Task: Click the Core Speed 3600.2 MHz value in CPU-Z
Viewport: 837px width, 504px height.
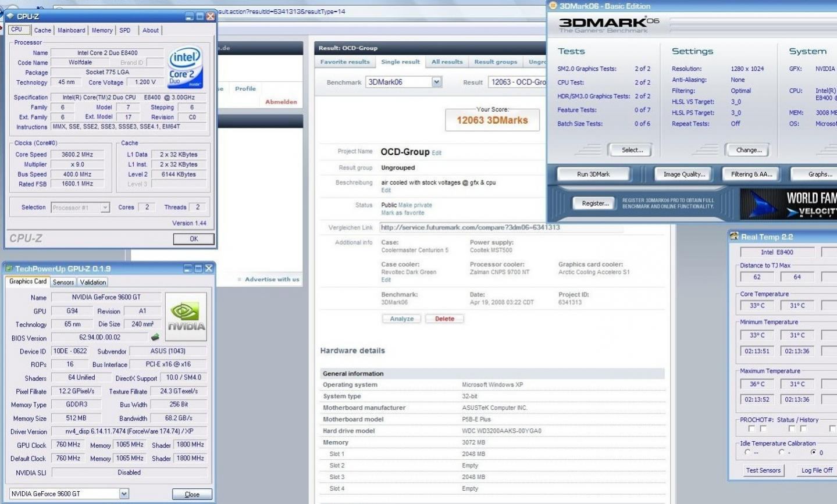Action: (77, 155)
